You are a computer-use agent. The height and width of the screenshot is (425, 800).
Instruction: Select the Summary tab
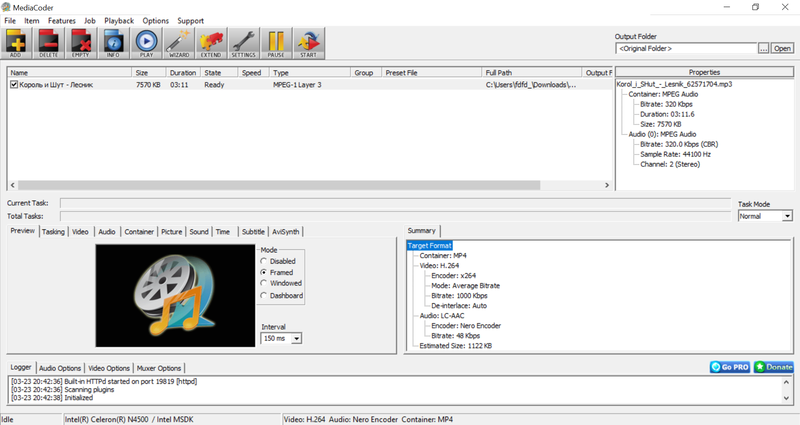pyautogui.click(x=421, y=231)
